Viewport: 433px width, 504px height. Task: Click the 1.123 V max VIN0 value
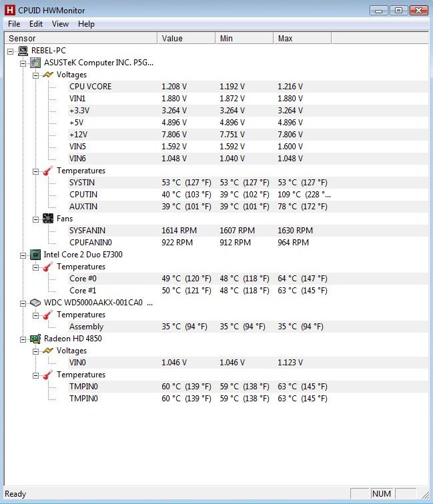point(290,363)
